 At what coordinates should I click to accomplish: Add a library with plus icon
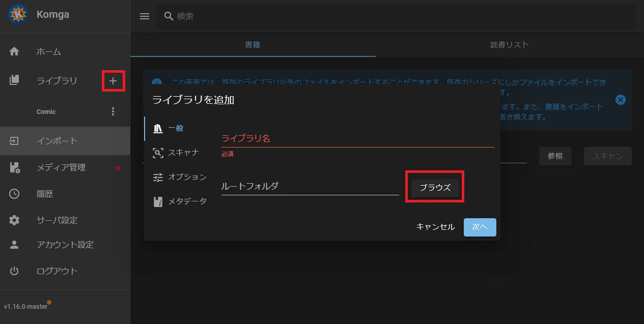[113, 80]
